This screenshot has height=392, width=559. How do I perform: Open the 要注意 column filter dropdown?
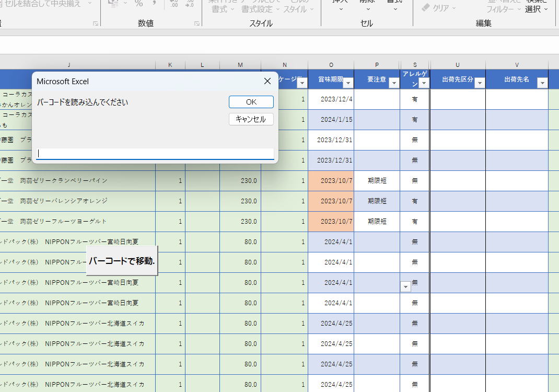pyautogui.click(x=394, y=83)
